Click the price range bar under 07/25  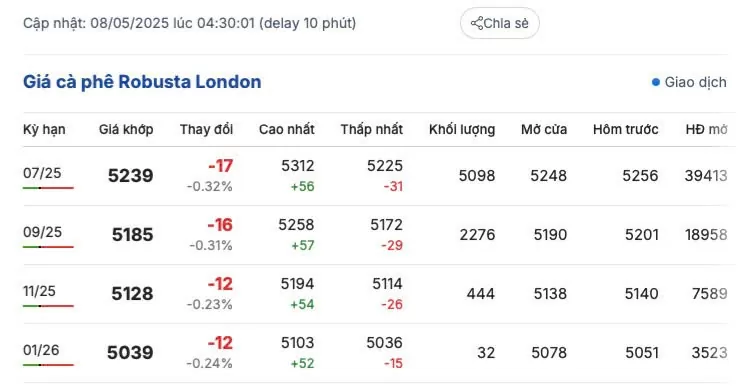[x=48, y=188]
